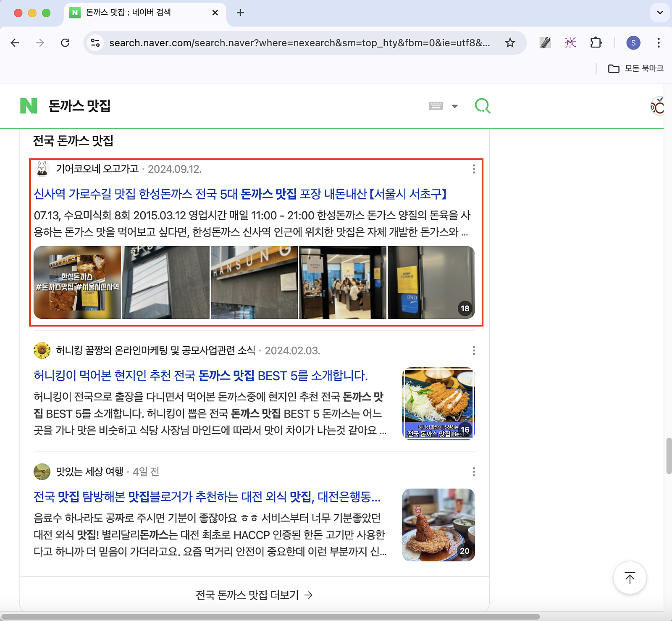The image size is (672, 621).
Task: Open the keyboard input dropdown arrow
Action: click(x=454, y=106)
